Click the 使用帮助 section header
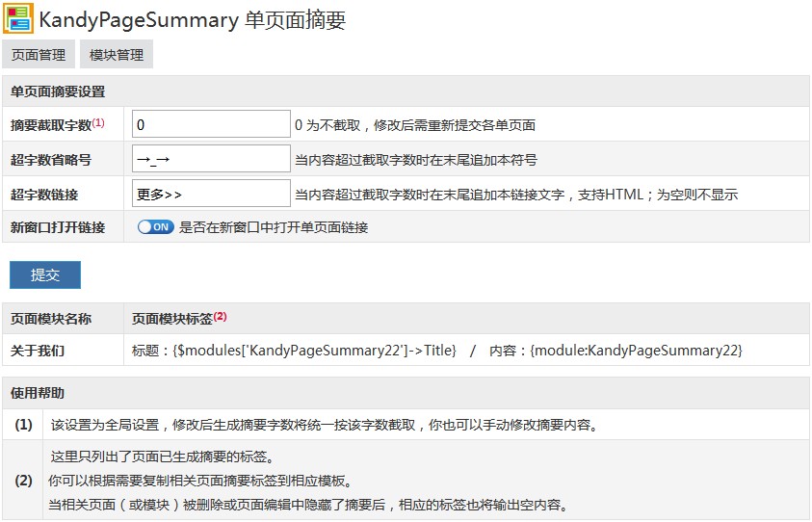Image resolution: width=812 pixels, height=522 pixels. pos(38,393)
